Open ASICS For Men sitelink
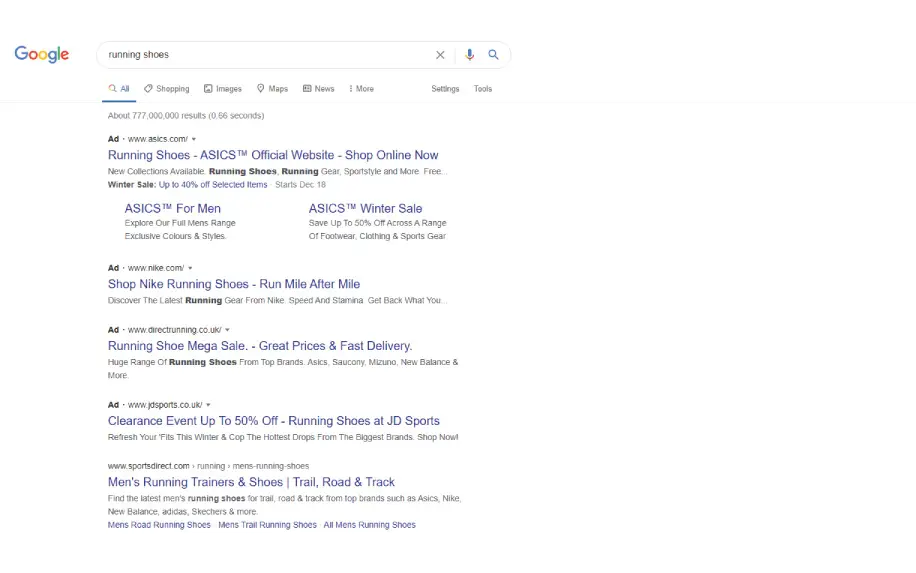The height and width of the screenshot is (573, 916). pos(172,209)
